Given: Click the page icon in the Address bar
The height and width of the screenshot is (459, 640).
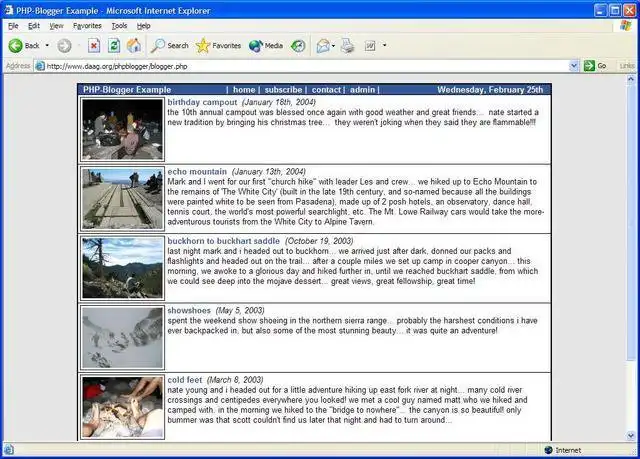Looking at the screenshot, I should (x=40, y=66).
